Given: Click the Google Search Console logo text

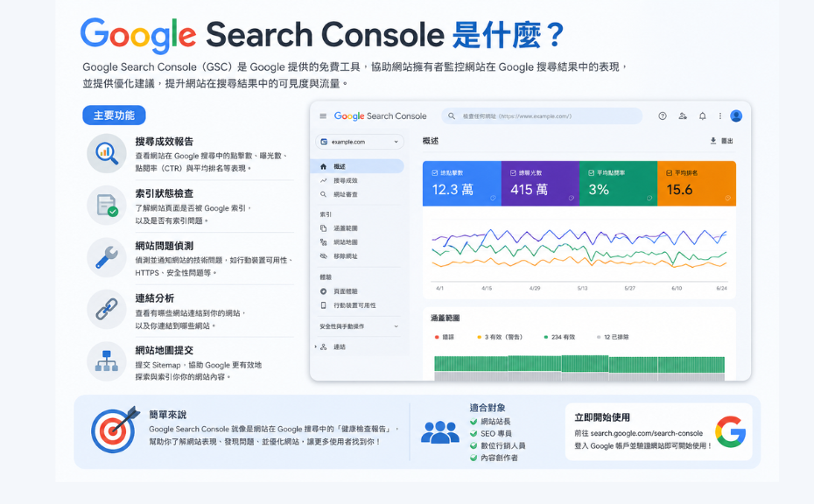Looking at the screenshot, I should [x=380, y=116].
